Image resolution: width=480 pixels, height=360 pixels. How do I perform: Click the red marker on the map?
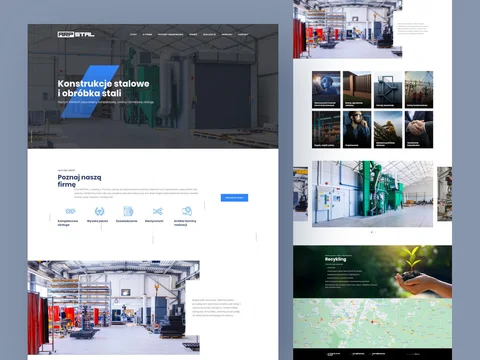(x=372, y=322)
